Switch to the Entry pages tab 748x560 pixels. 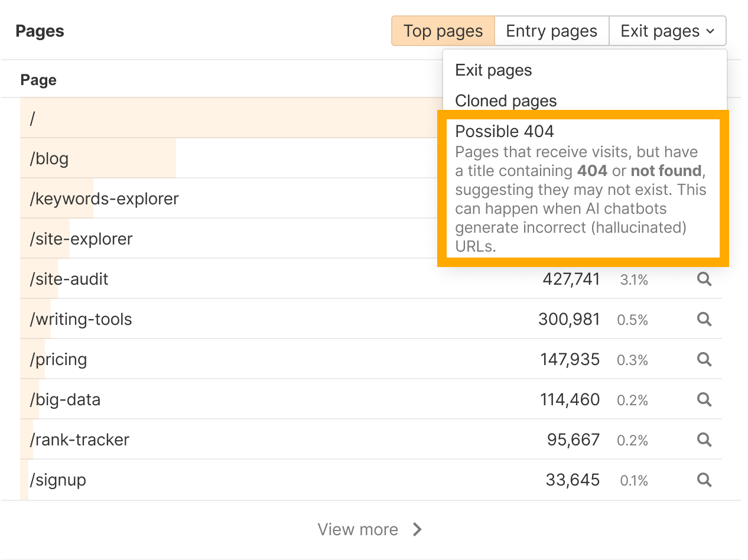click(x=551, y=31)
